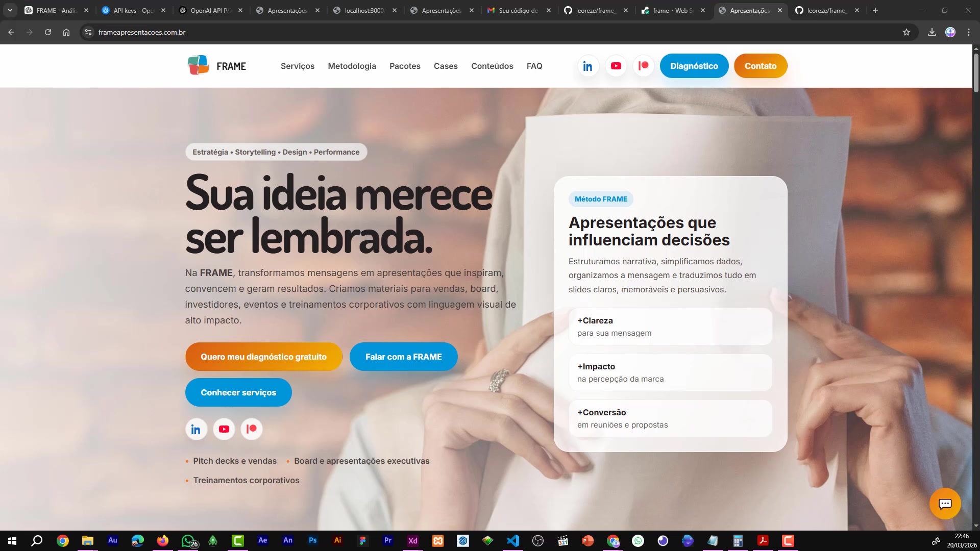Click the +Conversão card
Image resolution: width=980 pixels, height=551 pixels.
coord(670,418)
